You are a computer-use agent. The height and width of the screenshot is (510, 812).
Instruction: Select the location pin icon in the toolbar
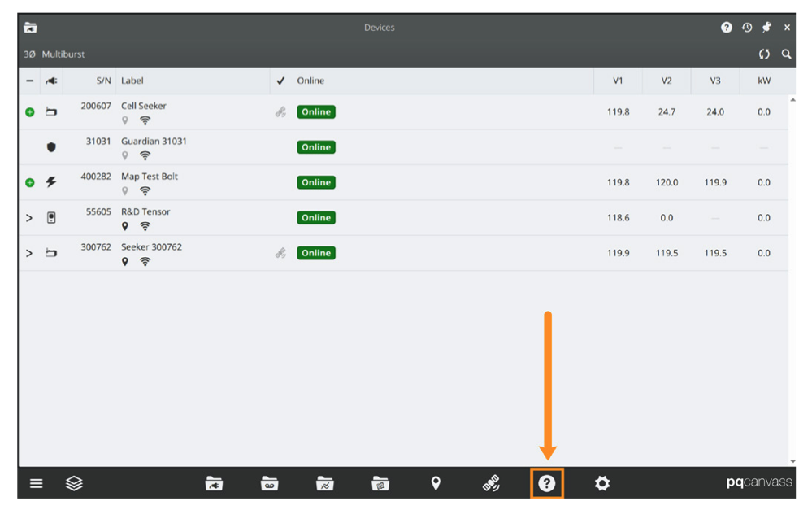click(x=436, y=483)
